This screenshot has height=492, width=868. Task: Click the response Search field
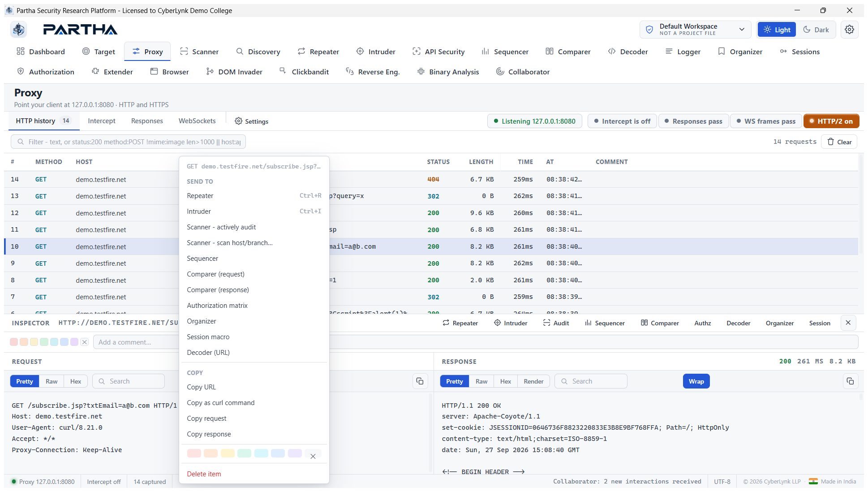coord(591,381)
